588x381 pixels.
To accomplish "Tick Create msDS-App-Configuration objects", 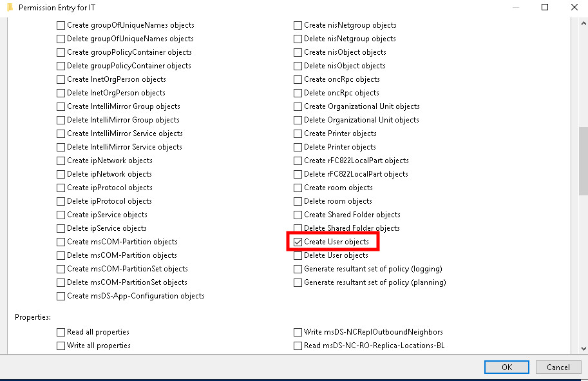I will (x=61, y=296).
